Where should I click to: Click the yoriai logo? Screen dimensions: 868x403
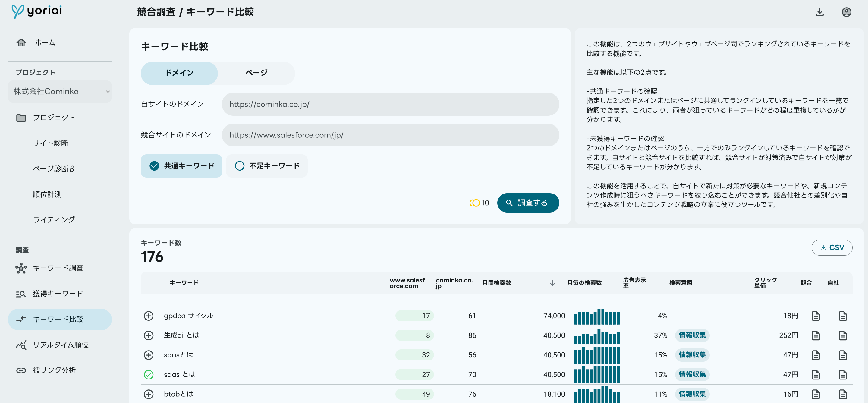pos(37,11)
